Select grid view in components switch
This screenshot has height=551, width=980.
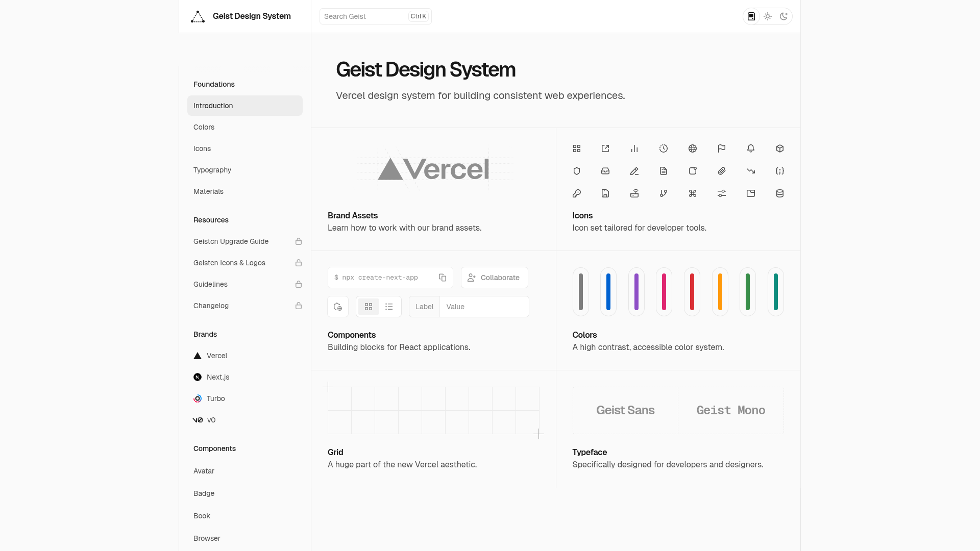(x=369, y=307)
